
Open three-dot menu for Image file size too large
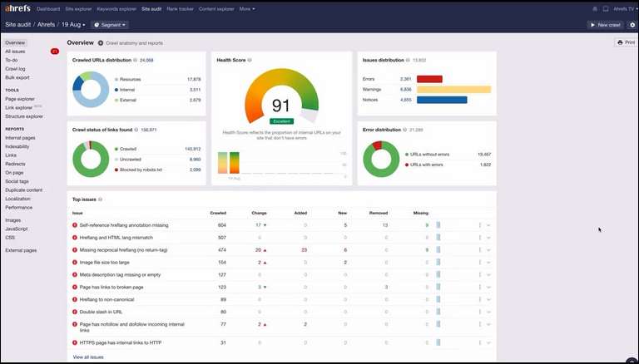tap(479, 263)
